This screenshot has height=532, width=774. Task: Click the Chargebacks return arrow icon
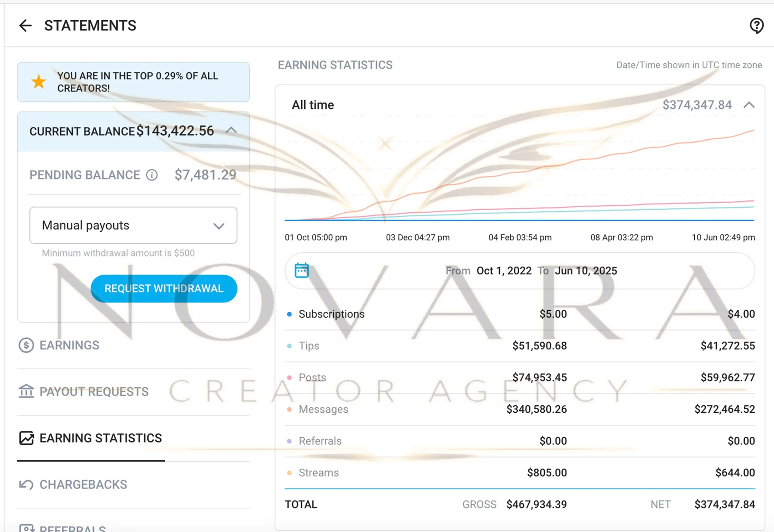(x=26, y=484)
